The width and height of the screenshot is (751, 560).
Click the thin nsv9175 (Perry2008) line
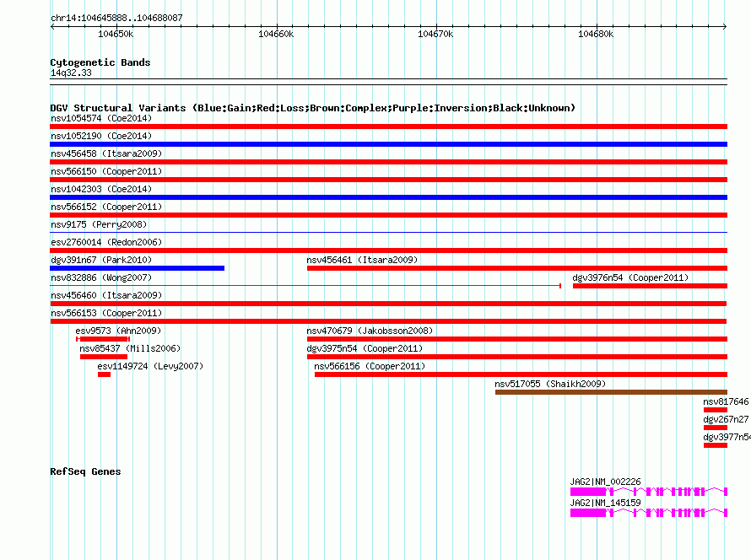click(388, 233)
